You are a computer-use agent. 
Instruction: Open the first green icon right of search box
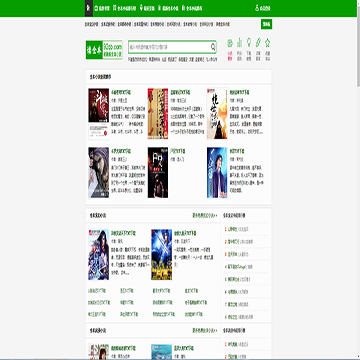[230, 43]
